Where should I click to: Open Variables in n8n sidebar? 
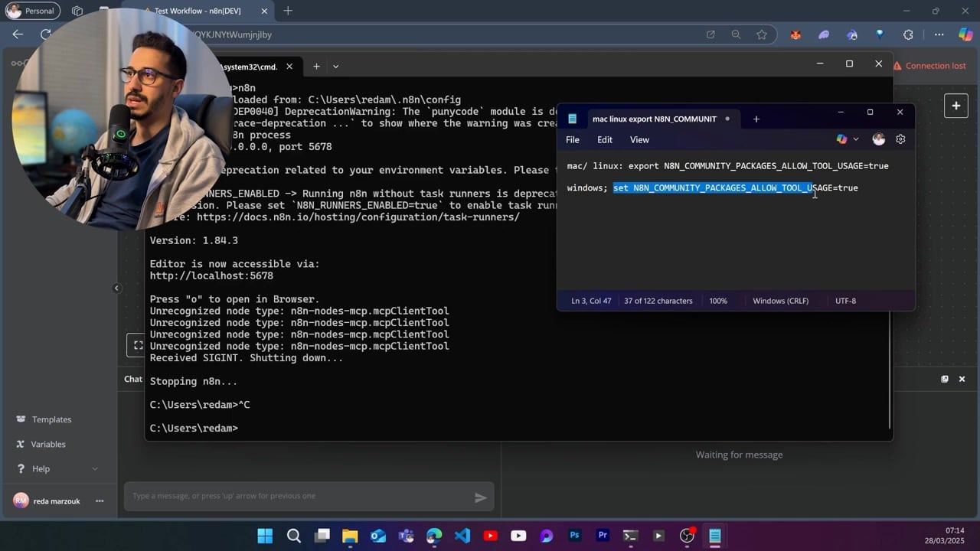point(47,444)
